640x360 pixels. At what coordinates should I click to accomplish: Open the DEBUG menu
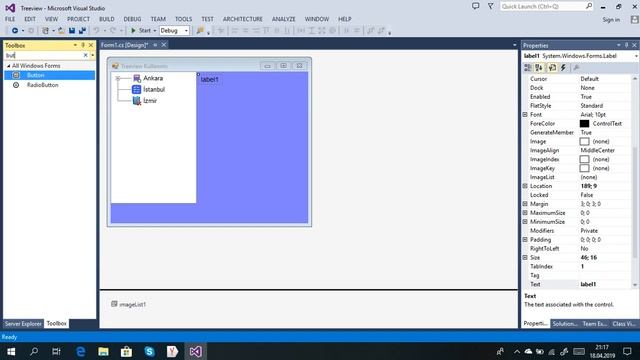(132, 19)
